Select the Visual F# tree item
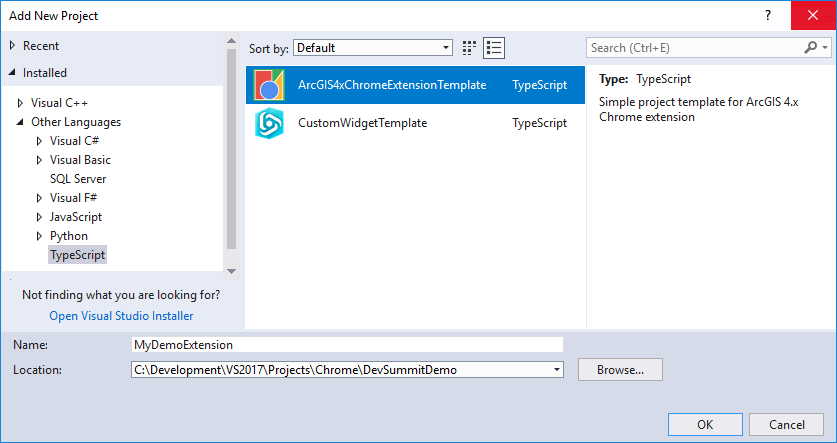 [x=74, y=198]
